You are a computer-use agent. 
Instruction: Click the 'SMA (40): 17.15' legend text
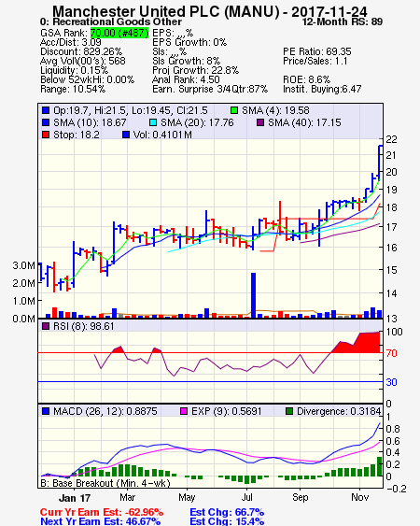(x=304, y=122)
